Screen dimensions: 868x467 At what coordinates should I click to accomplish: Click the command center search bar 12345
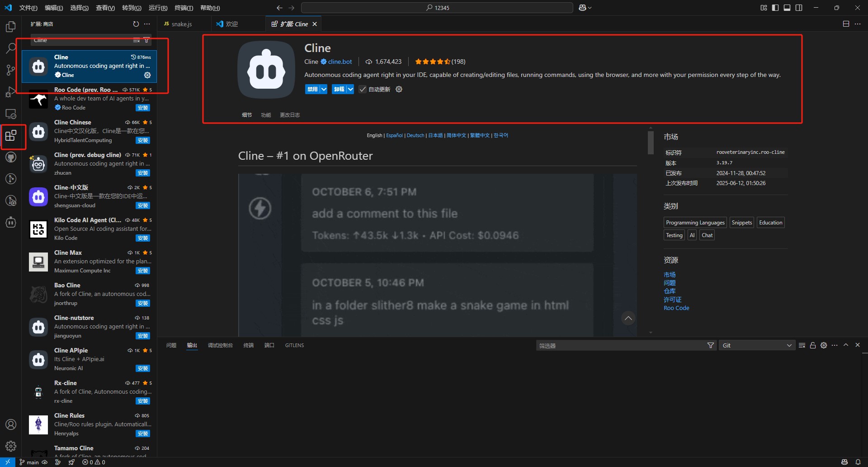[437, 8]
